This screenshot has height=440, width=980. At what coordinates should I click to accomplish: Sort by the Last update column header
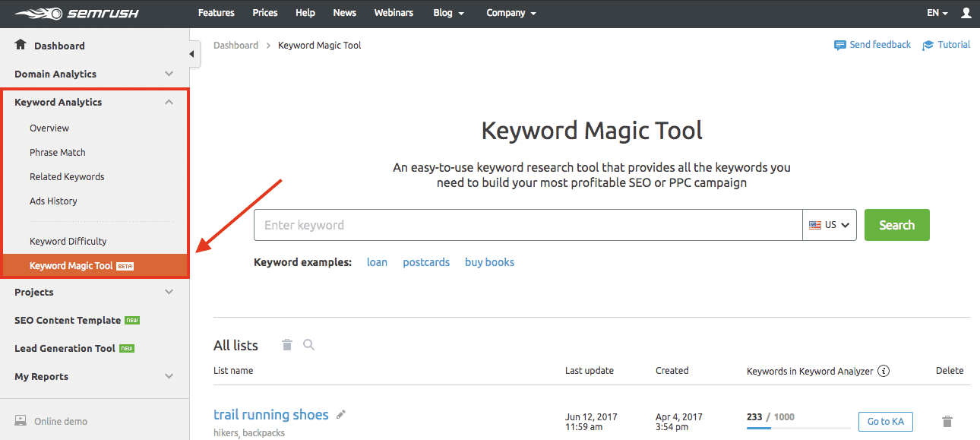pos(590,371)
